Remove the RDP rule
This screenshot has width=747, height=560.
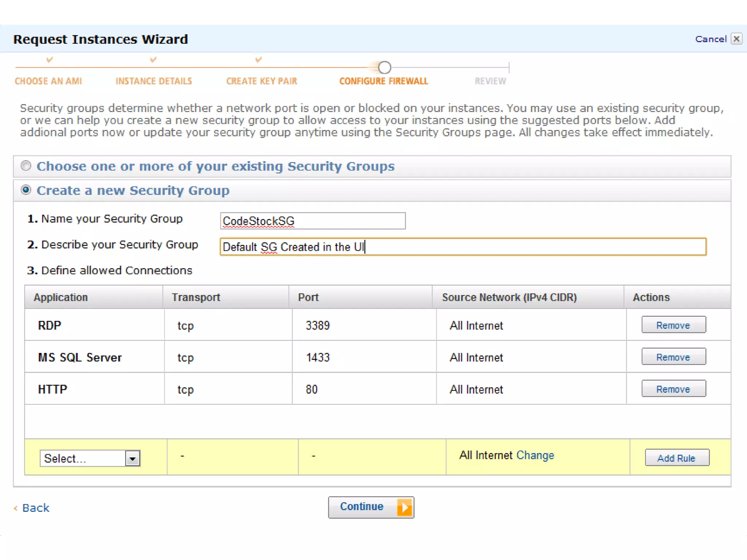tap(673, 325)
